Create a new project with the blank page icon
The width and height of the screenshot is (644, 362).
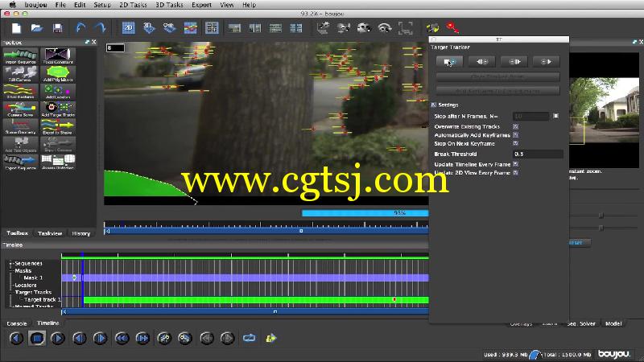pos(16,28)
